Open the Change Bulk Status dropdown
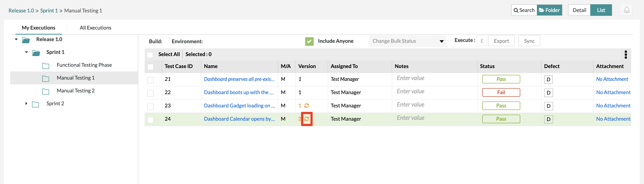Screen dimensions: 644x184 407,41
